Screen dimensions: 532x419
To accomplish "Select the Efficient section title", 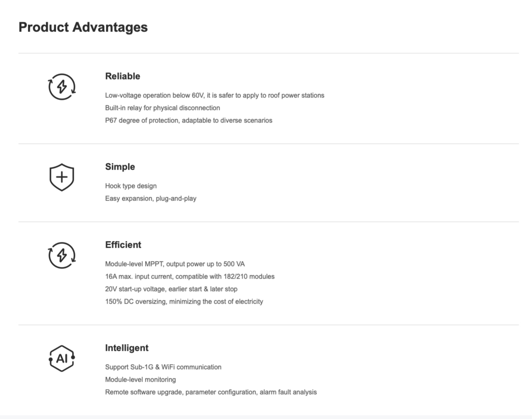I will [123, 245].
